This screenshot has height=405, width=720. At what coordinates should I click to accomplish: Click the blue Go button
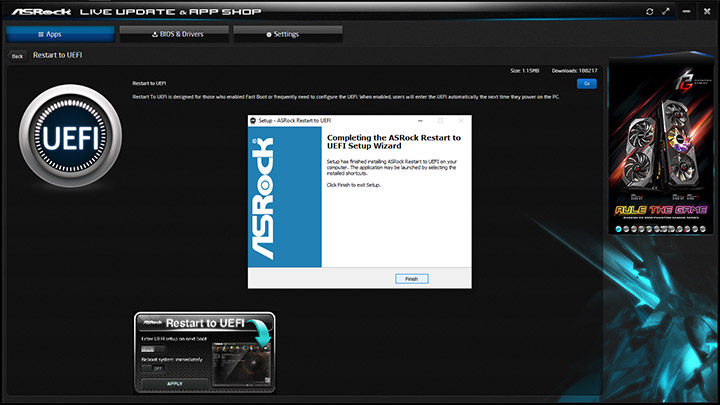click(586, 84)
